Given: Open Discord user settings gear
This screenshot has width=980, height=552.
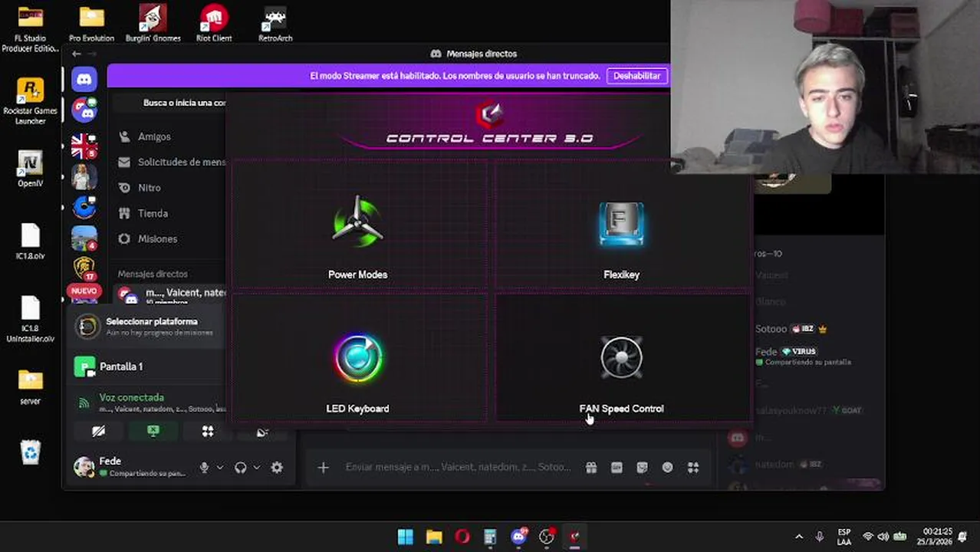Looking at the screenshot, I should (x=277, y=468).
